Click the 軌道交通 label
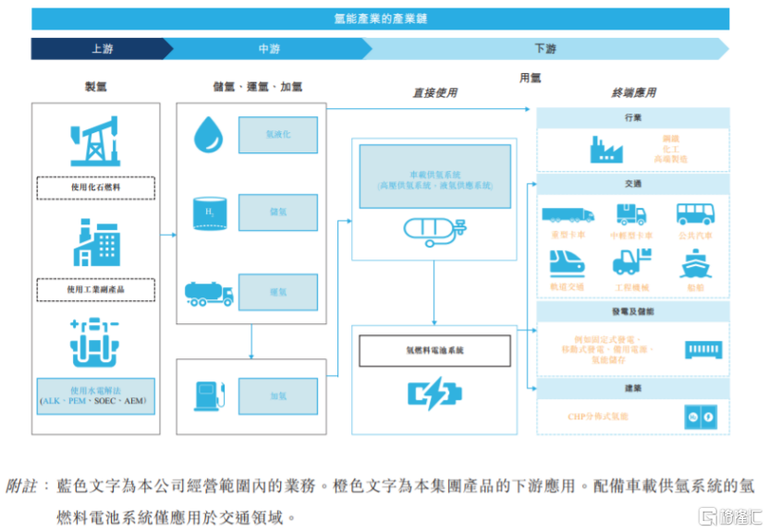Viewport: 768px width, 532px height. (x=567, y=287)
